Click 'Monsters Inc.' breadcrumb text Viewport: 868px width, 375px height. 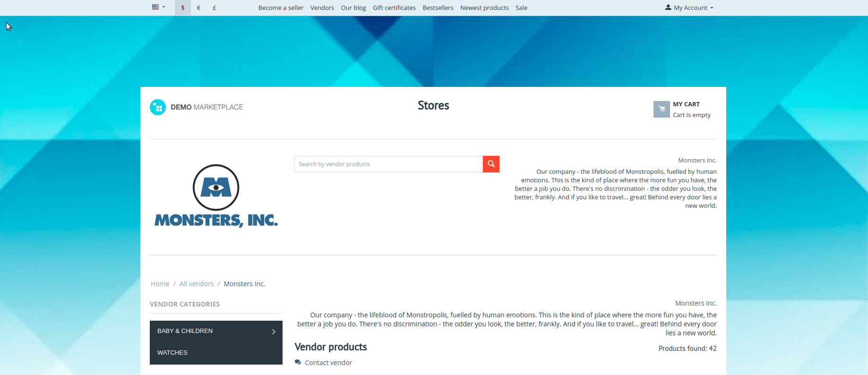click(244, 284)
